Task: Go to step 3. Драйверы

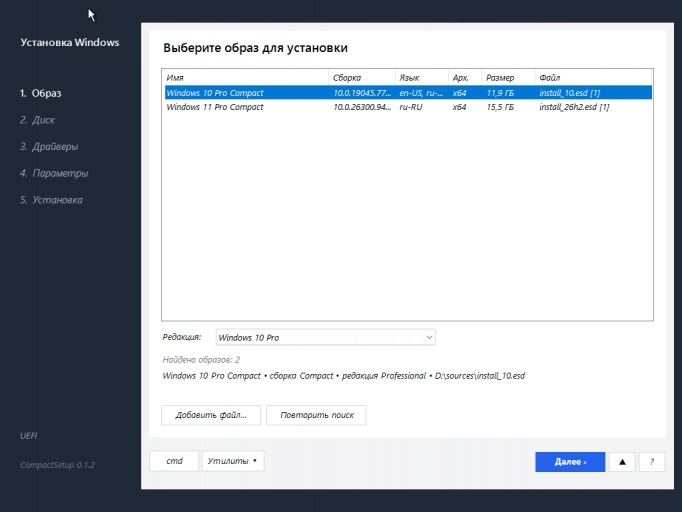Action: click(49, 147)
